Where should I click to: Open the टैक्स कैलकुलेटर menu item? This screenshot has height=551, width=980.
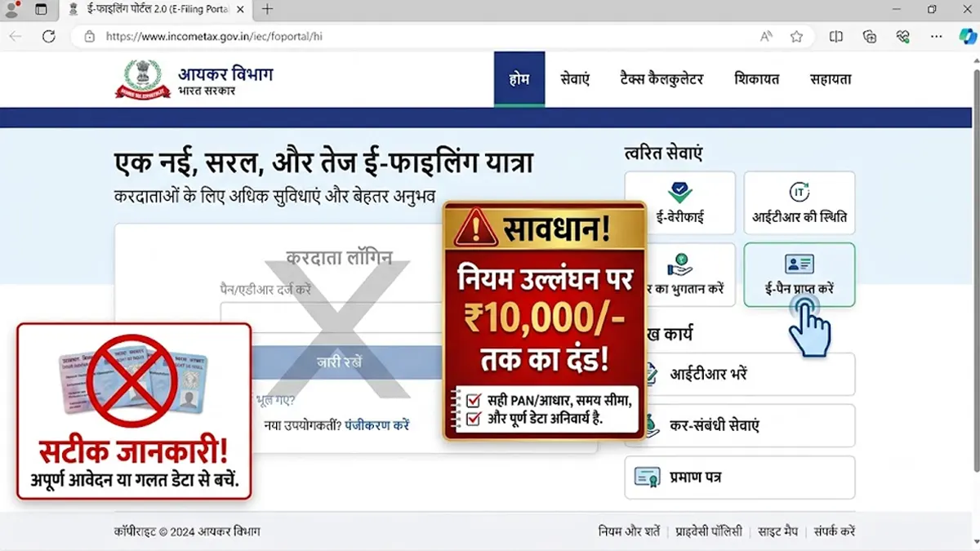[x=661, y=79]
